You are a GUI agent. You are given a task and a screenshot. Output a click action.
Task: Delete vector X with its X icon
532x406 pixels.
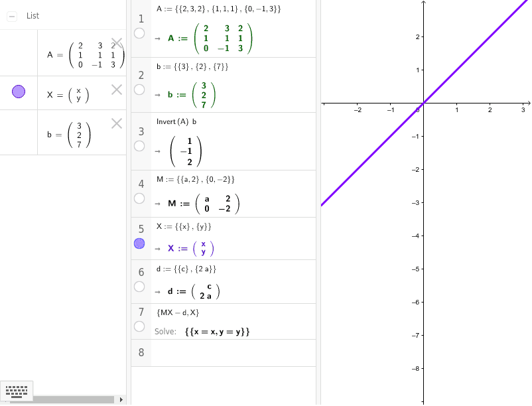(117, 90)
